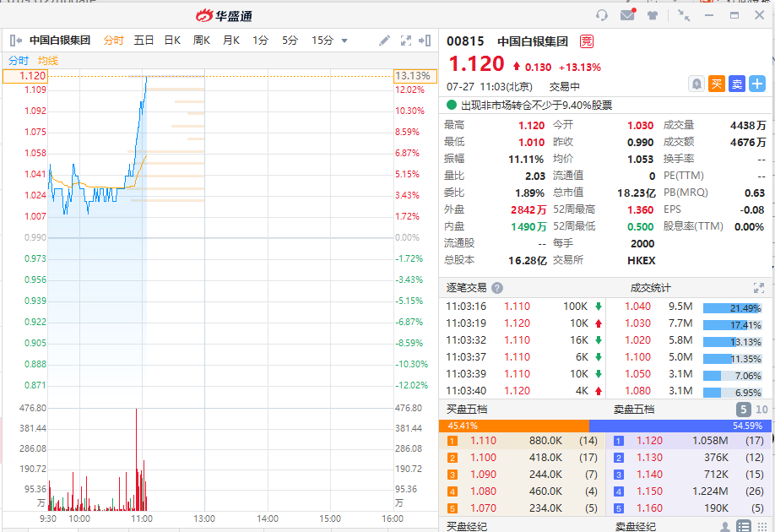Select the drawing pencil tool
The height and width of the screenshot is (532, 775).
click(384, 41)
